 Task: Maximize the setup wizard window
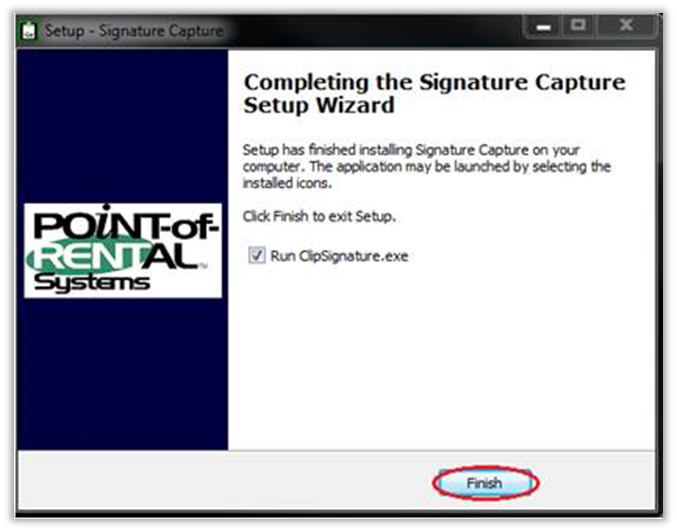[579, 27]
